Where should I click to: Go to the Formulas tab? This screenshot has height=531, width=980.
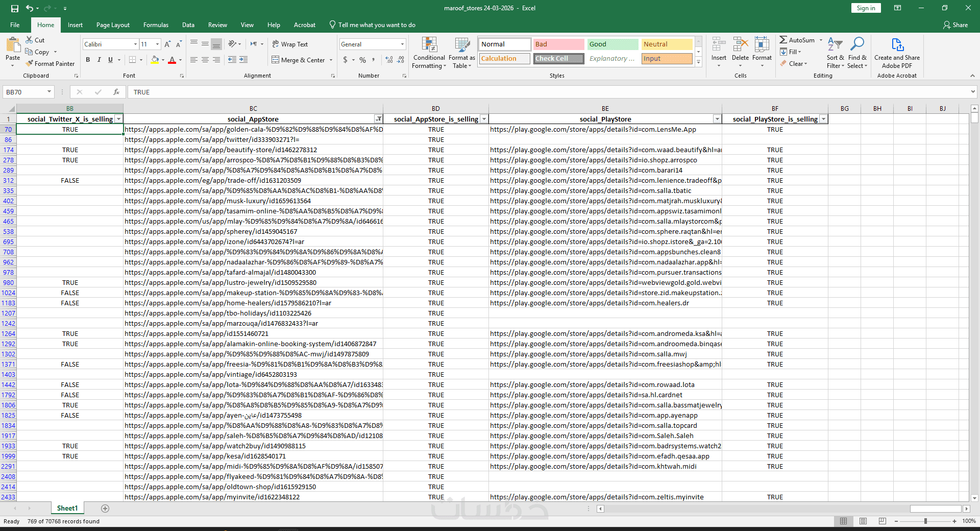point(156,25)
